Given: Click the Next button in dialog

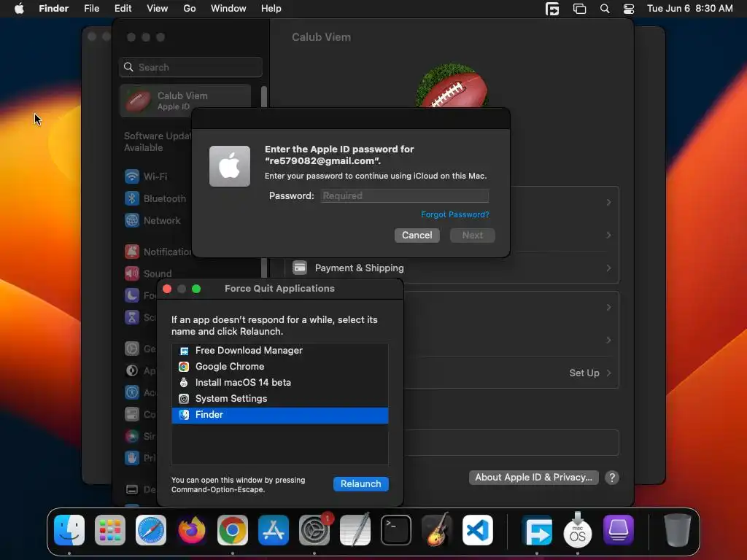Looking at the screenshot, I should click(473, 236).
